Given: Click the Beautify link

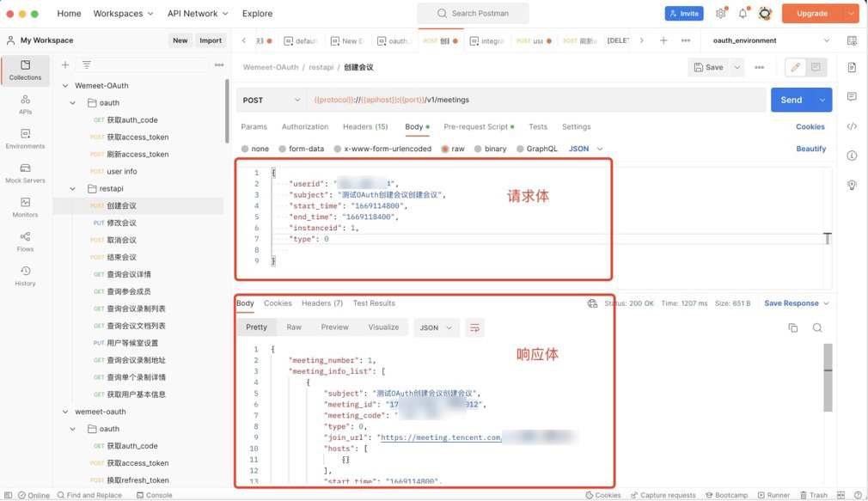Looking at the screenshot, I should (x=811, y=149).
